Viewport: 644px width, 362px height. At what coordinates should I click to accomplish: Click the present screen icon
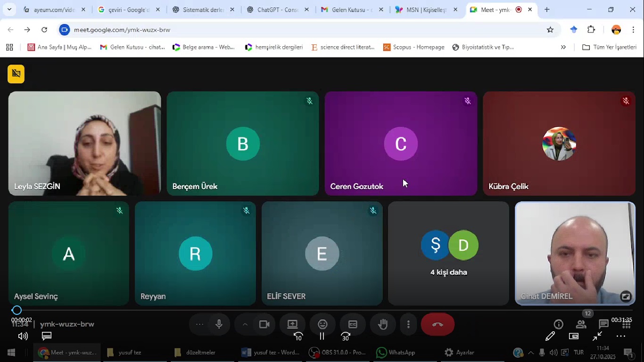pyautogui.click(x=292, y=324)
